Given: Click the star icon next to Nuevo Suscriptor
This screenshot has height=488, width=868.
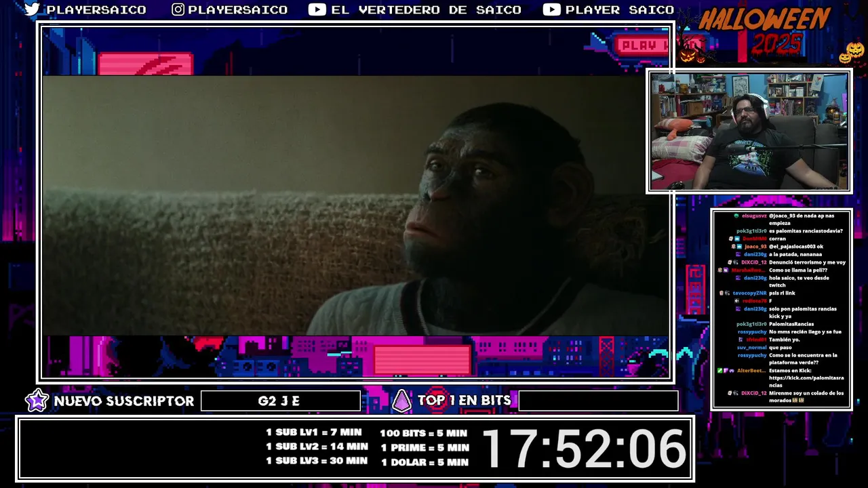Looking at the screenshot, I should pos(37,401).
